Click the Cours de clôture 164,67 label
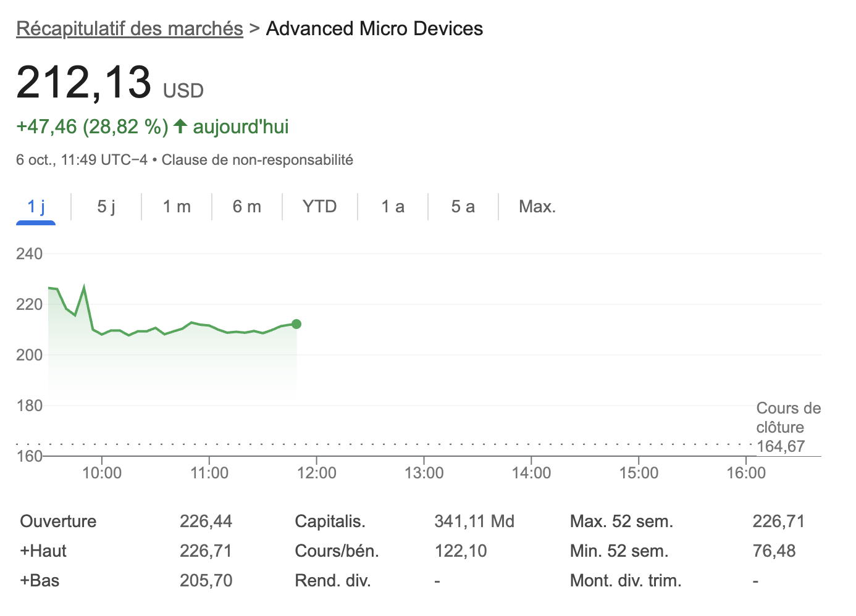Screen dimensions: 856x616 (787, 427)
